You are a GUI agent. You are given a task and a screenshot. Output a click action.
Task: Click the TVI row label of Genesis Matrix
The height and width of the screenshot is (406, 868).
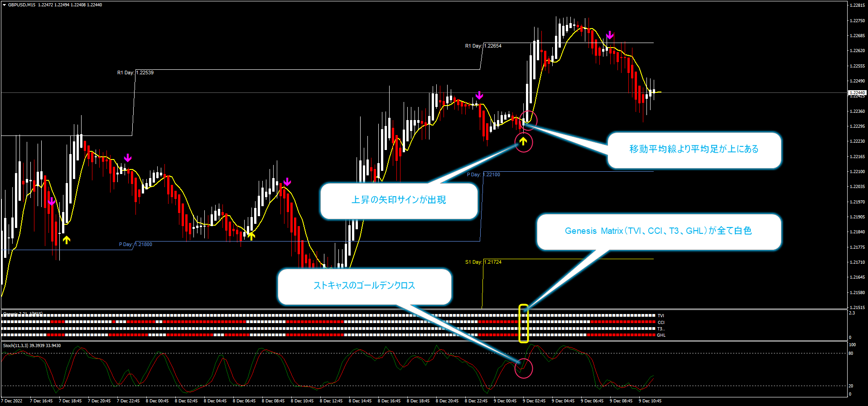(661, 316)
